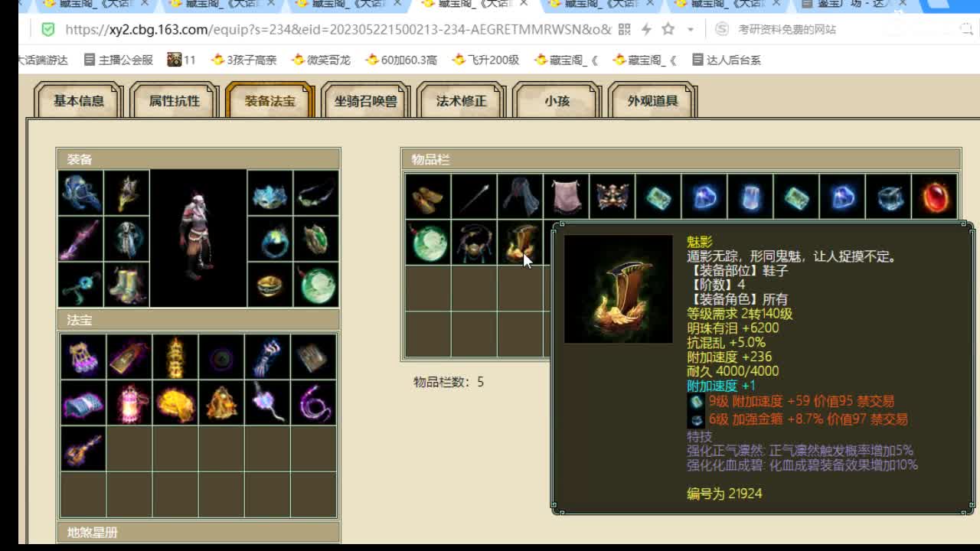Click the browser address bar URL
980x551 pixels.
click(338, 30)
